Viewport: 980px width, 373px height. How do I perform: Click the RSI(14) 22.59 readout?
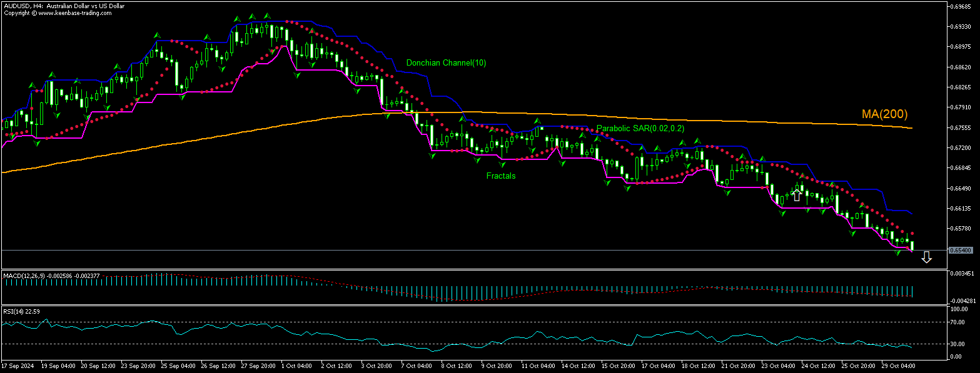click(21, 310)
